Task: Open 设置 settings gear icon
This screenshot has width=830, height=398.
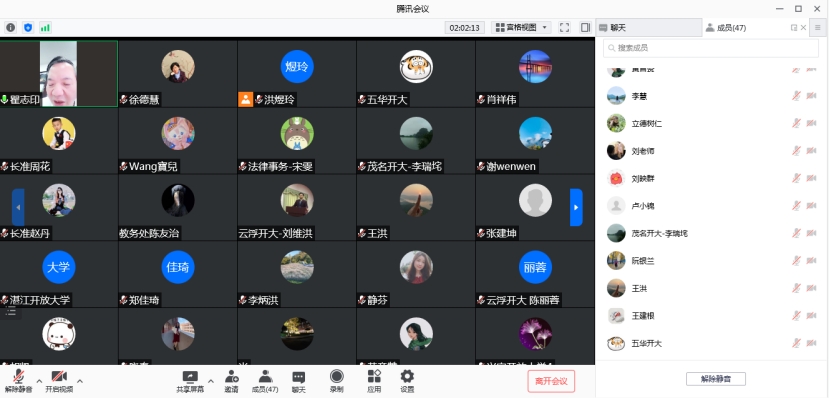Action: [x=407, y=376]
